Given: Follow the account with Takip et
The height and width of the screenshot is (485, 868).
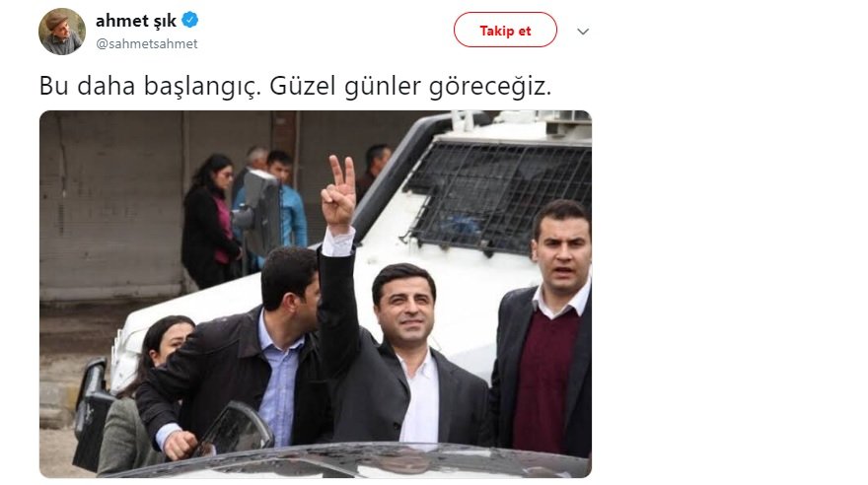Looking at the screenshot, I should 505,31.
